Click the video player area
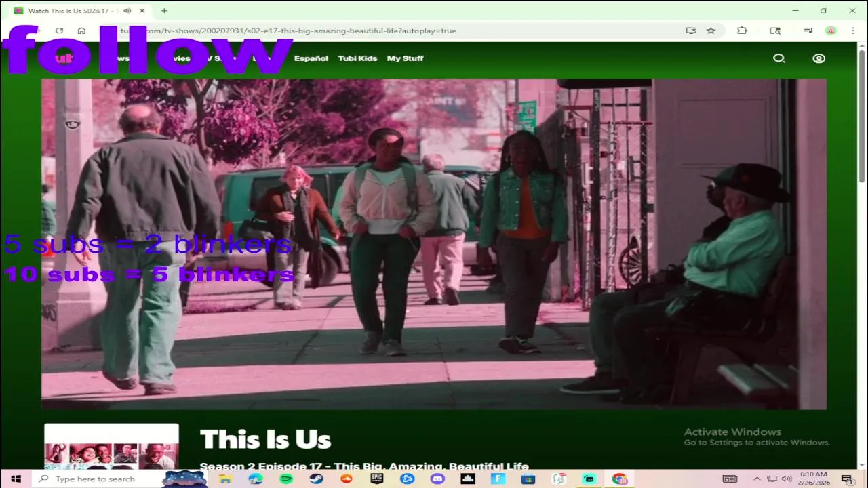 tap(434, 244)
